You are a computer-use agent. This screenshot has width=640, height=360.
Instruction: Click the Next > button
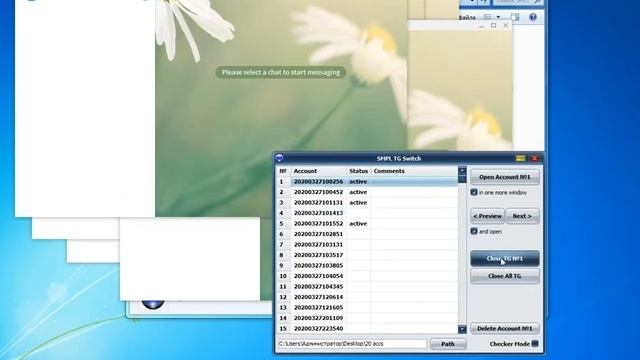click(x=522, y=216)
